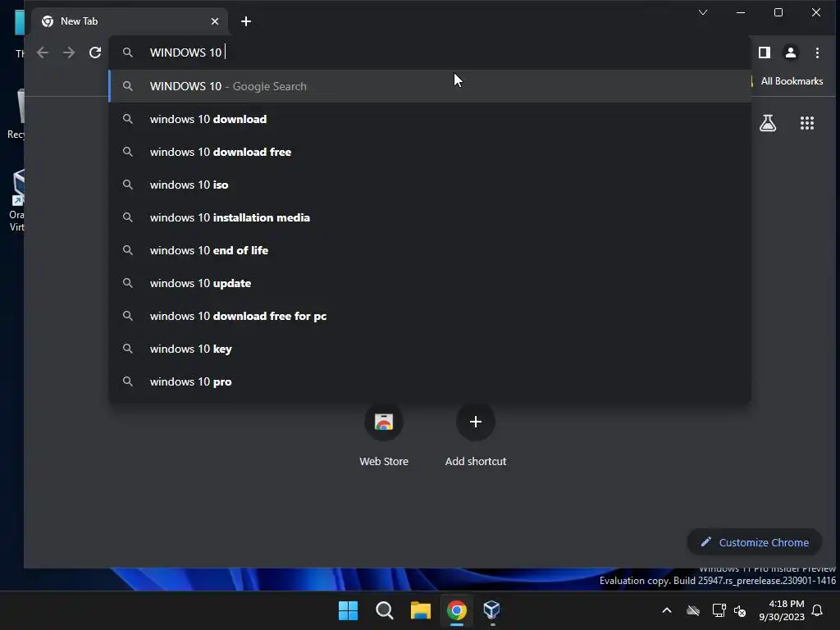
Task: Select 'windows 10 end of life' suggestion
Action: (x=430, y=250)
